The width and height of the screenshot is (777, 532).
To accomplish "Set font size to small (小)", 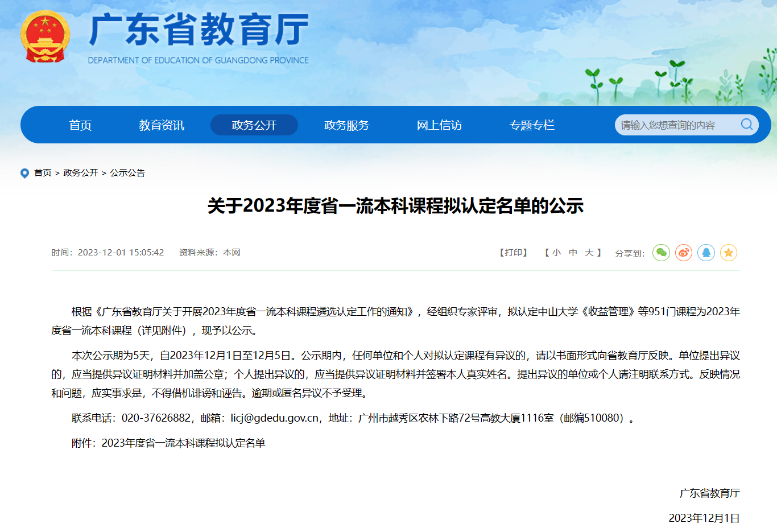I will point(556,253).
